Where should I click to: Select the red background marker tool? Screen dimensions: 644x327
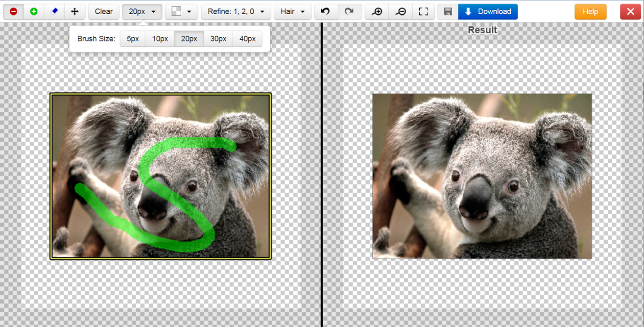(13, 11)
